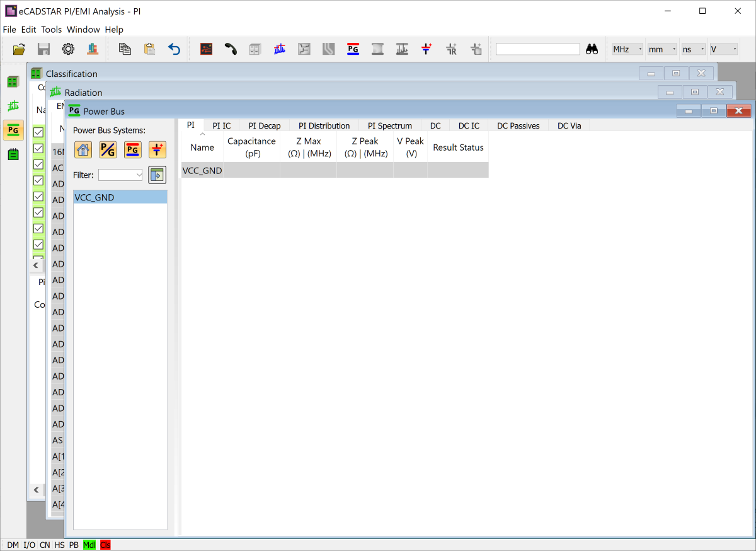Screen dimensions: 756x551
Task: Toggle the second checkbox in Classification window
Action: tap(38, 148)
